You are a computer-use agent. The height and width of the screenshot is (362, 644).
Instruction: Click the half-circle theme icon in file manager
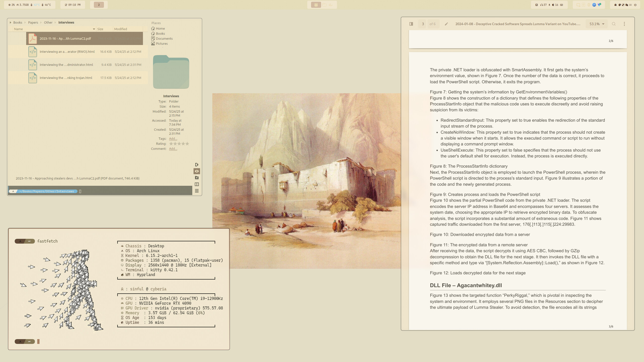197,165
